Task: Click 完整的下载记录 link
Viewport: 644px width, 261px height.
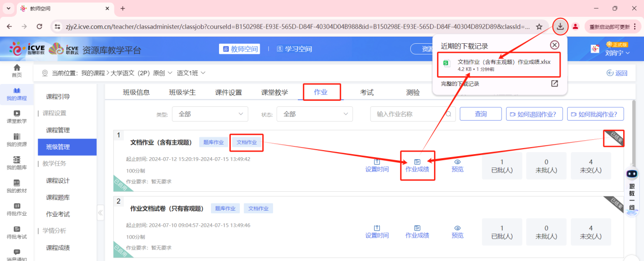Action: coord(460,84)
